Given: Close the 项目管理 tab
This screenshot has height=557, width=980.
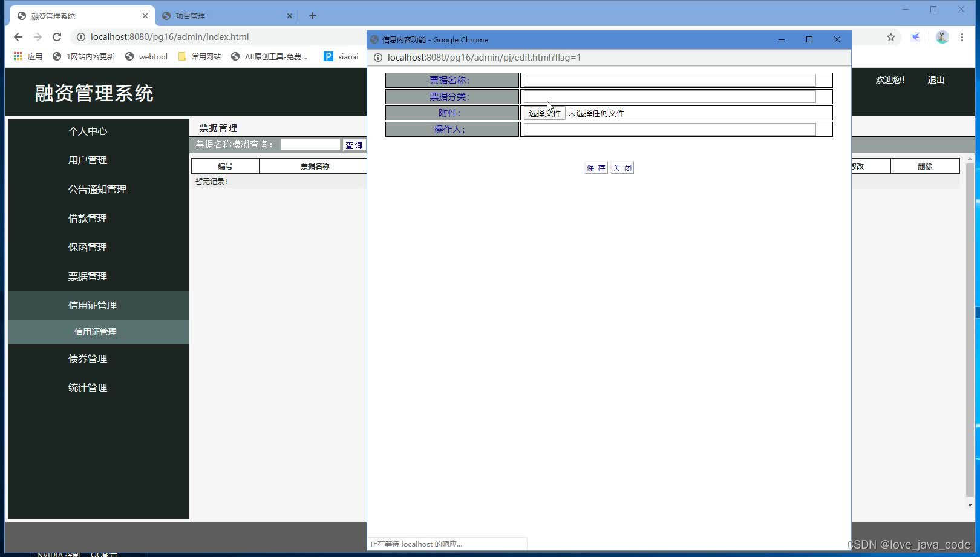Looking at the screenshot, I should pos(290,16).
